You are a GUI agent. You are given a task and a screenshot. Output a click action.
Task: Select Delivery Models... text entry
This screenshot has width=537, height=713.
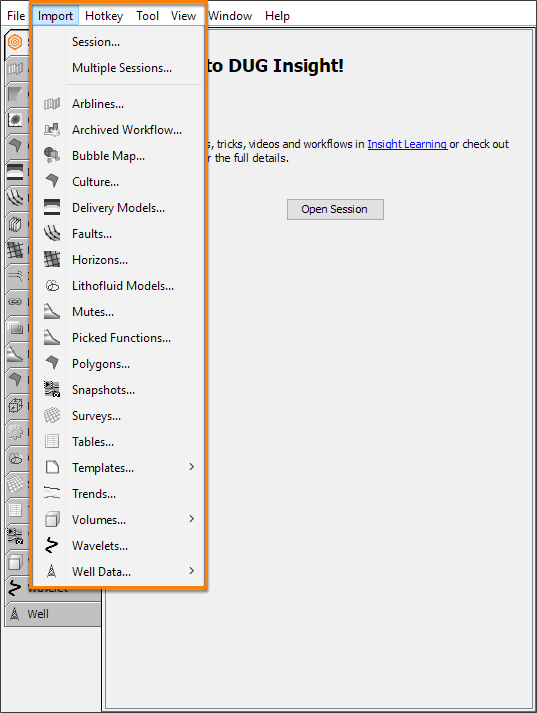(x=118, y=208)
